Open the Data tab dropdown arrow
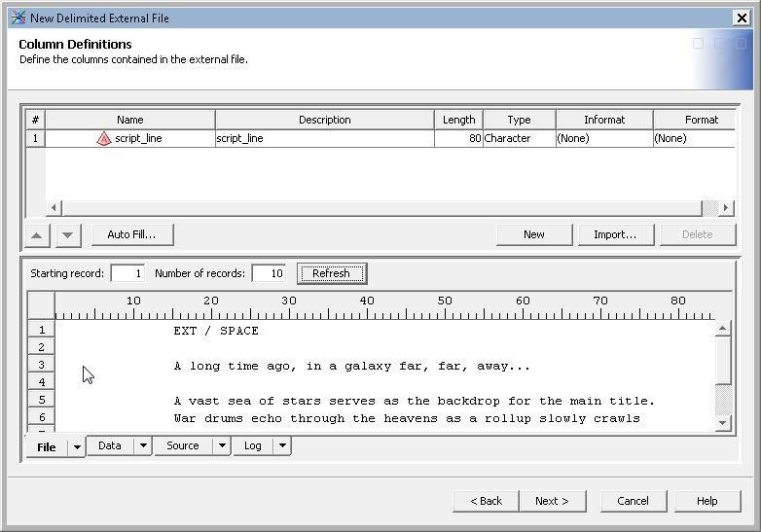Image resolution: width=761 pixels, height=532 pixels. click(x=143, y=445)
